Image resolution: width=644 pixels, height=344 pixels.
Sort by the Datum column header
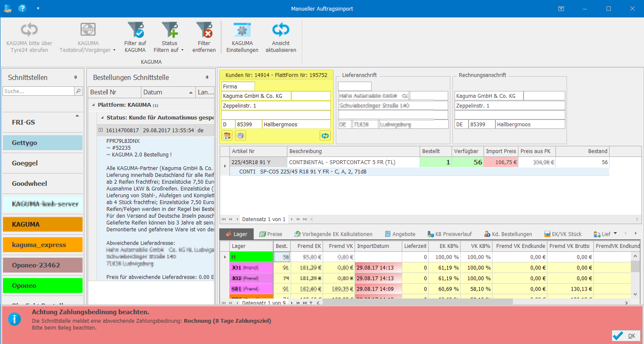(169, 92)
